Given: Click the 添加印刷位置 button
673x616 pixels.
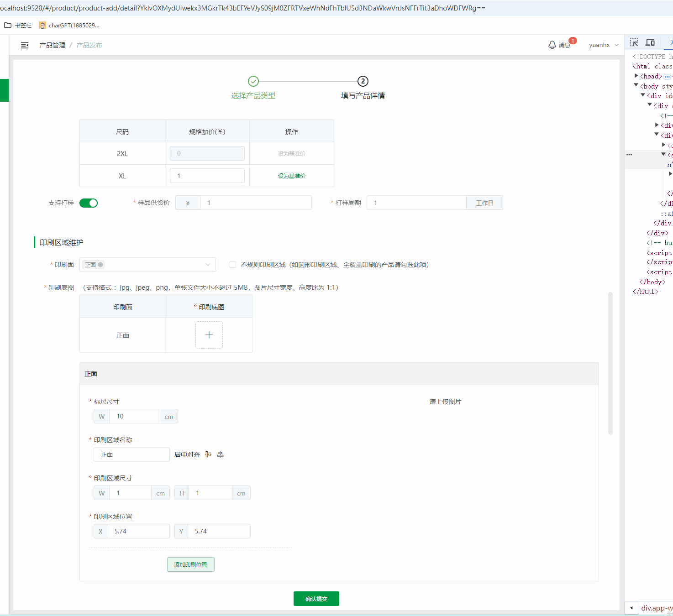Looking at the screenshot, I should coord(191,564).
